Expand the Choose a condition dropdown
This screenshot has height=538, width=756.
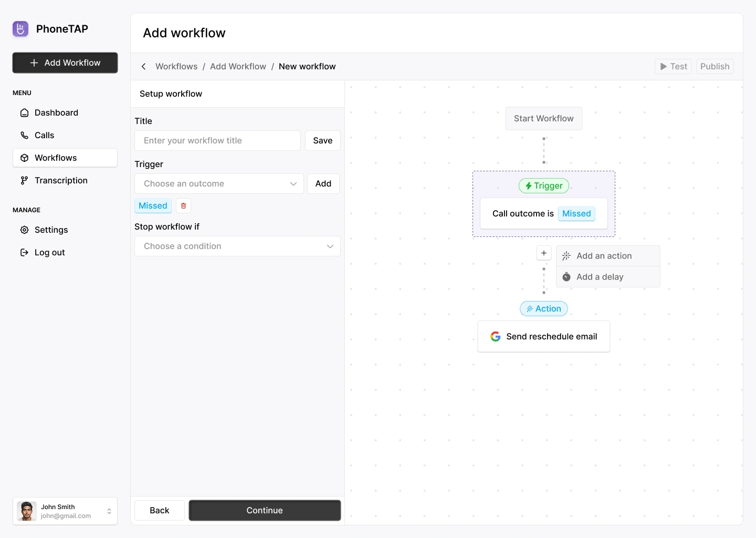point(237,246)
